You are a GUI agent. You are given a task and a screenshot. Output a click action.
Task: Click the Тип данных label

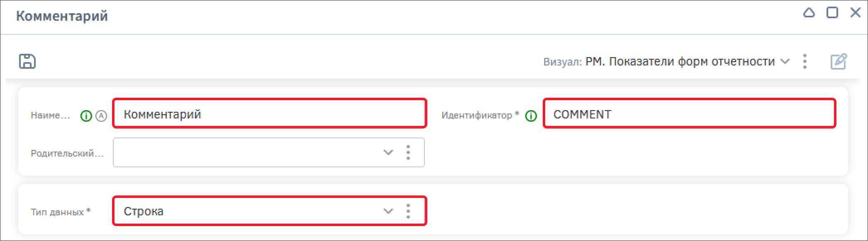coord(61,212)
